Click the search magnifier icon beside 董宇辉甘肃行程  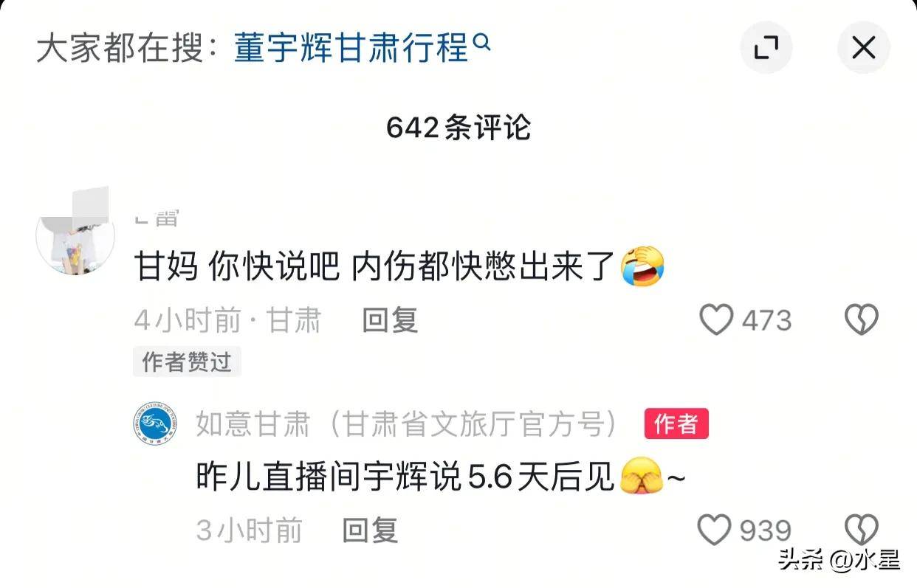tap(481, 43)
